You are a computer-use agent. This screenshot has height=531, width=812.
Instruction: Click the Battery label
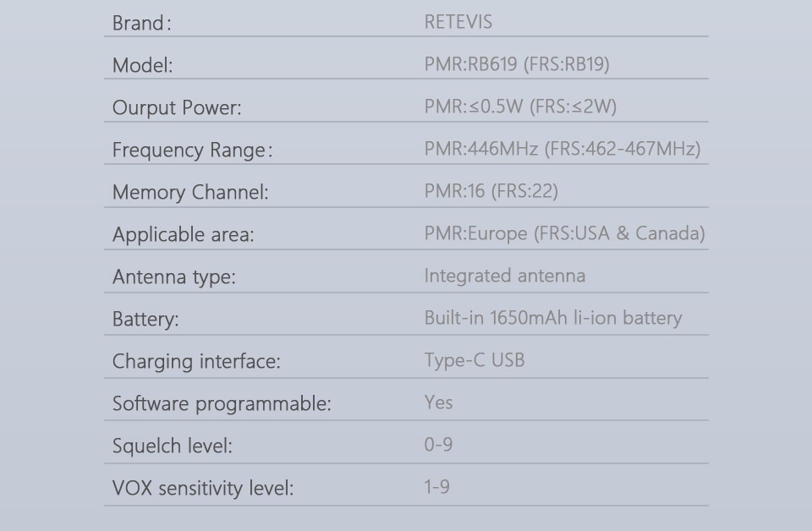coord(145,320)
